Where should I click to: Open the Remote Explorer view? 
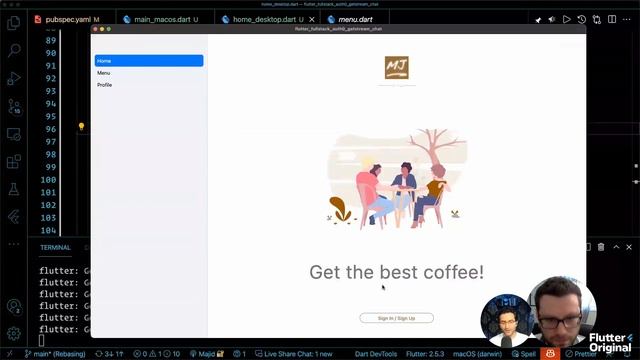[x=13, y=134]
